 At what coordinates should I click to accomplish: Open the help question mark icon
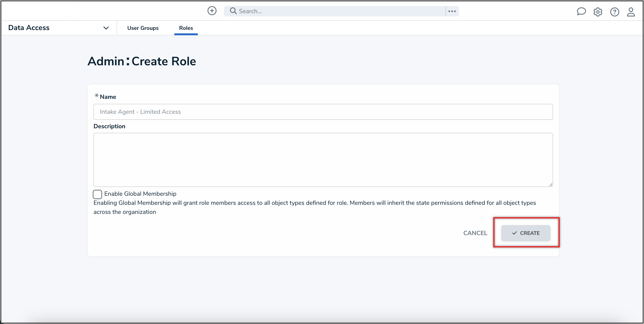614,12
